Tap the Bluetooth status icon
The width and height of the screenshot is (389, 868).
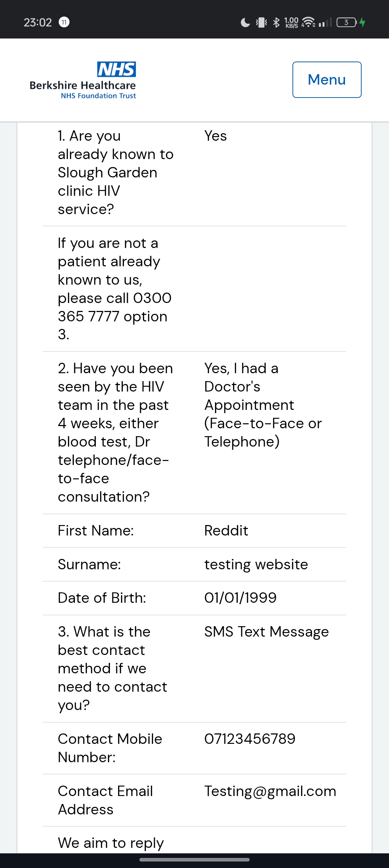click(x=276, y=22)
